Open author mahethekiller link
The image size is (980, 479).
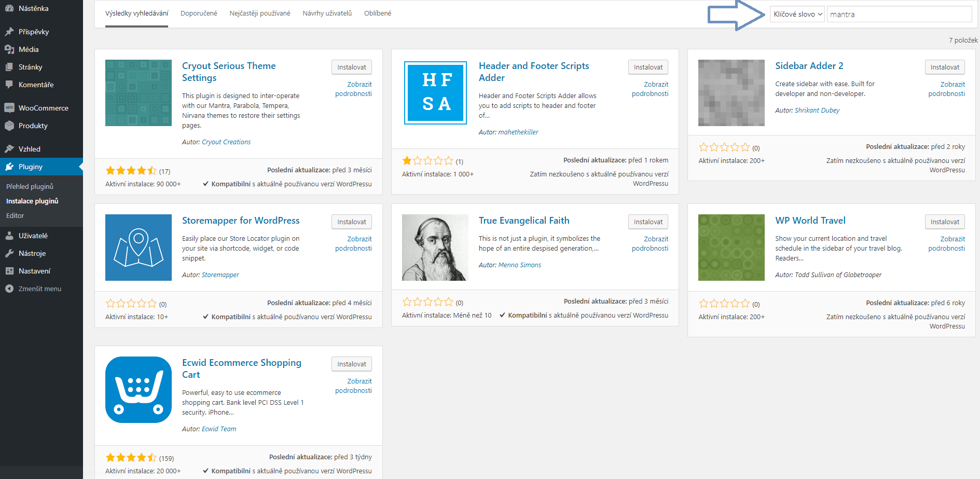518,132
